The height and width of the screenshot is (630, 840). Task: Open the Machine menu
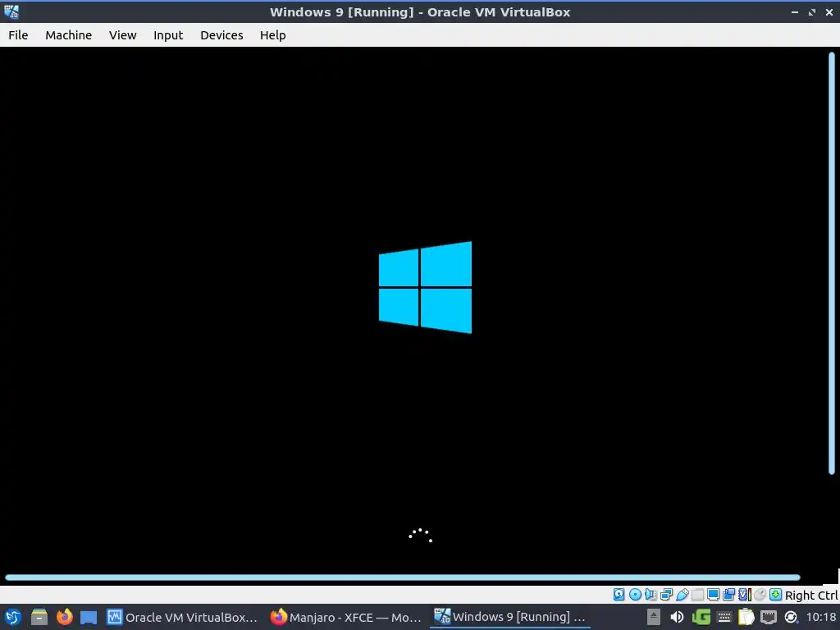pos(69,35)
